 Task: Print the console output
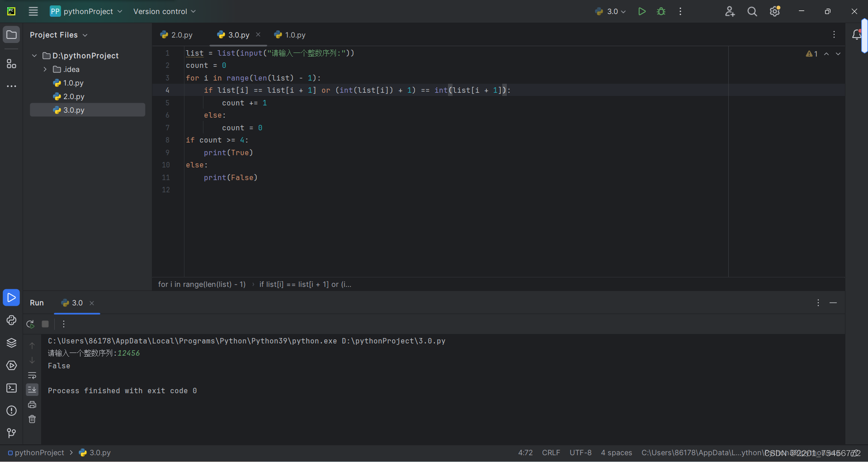pos(32,405)
